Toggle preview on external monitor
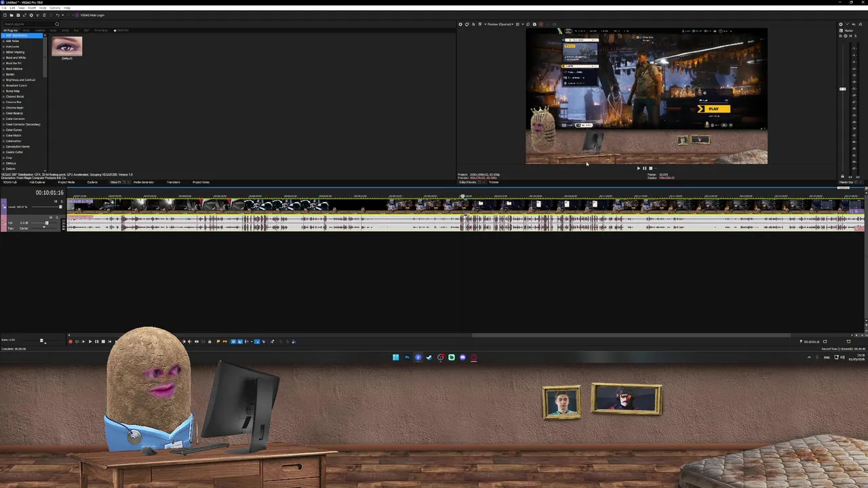The height and width of the screenshot is (488, 868). coord(467,24)
